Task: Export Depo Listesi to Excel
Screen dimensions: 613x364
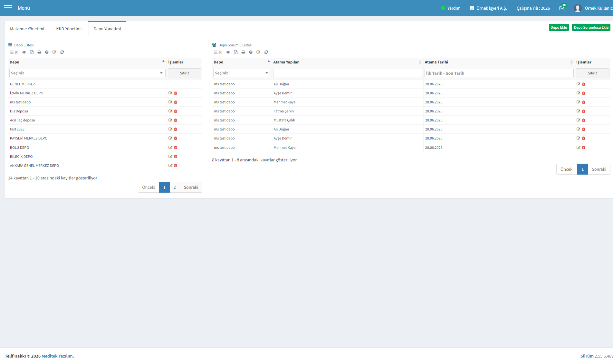Action: click(x=32, y=52)
